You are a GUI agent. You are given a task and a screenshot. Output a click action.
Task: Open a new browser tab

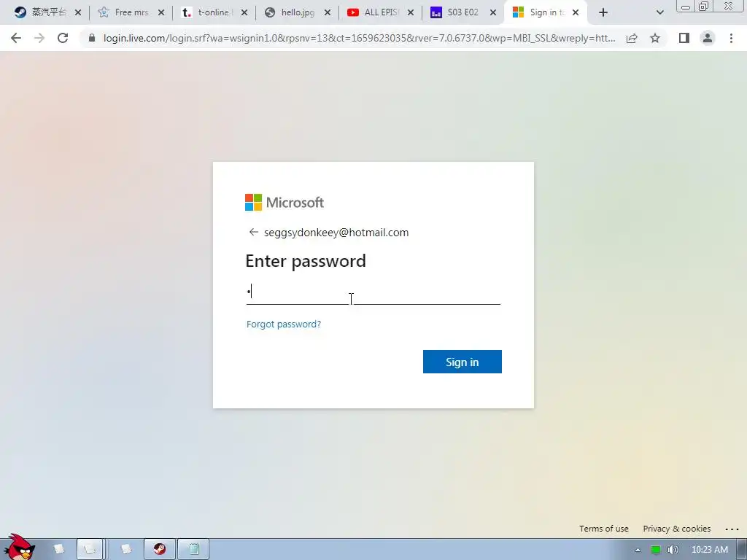point(603,12)
